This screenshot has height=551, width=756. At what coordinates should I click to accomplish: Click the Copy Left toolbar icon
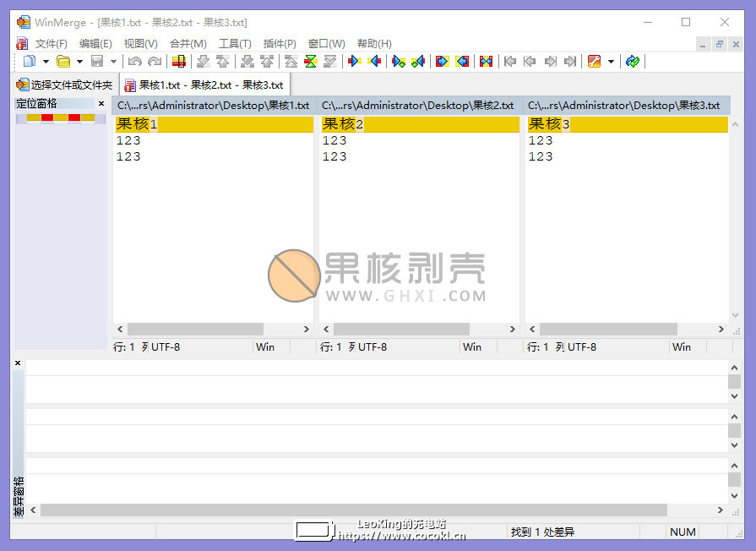click(374, 62)
